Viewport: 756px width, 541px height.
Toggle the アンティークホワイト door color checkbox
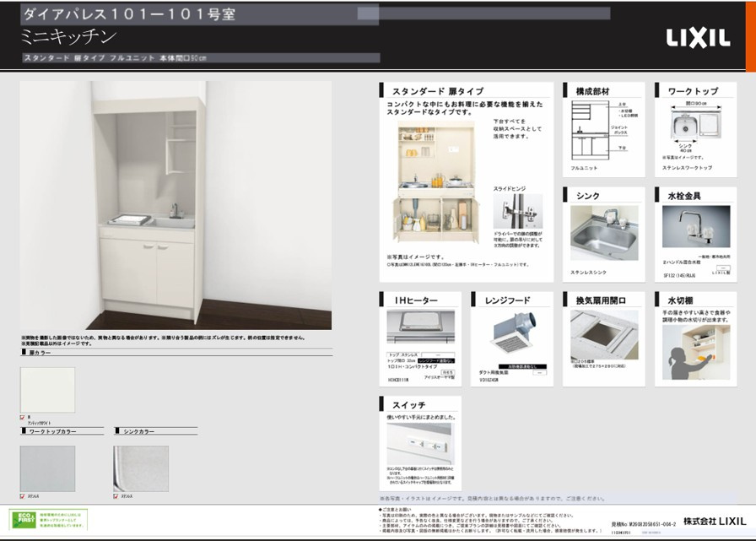(22, 418)
